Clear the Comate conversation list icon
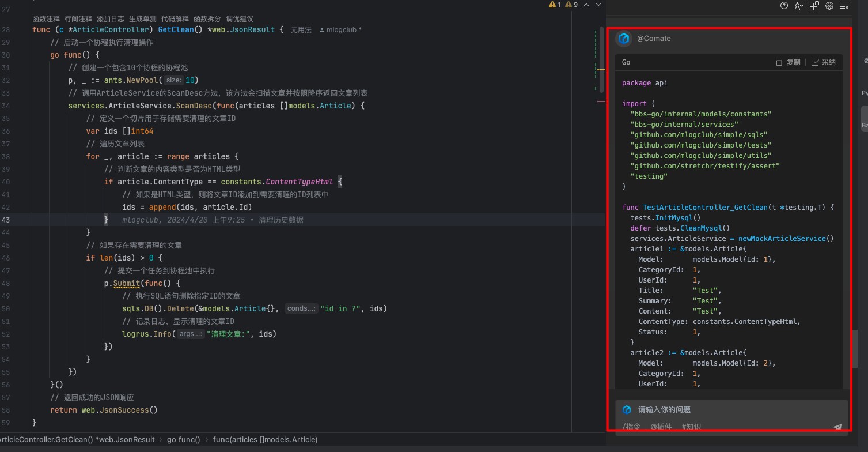Screen dimensions: 868x452 [x=844, y=6]
